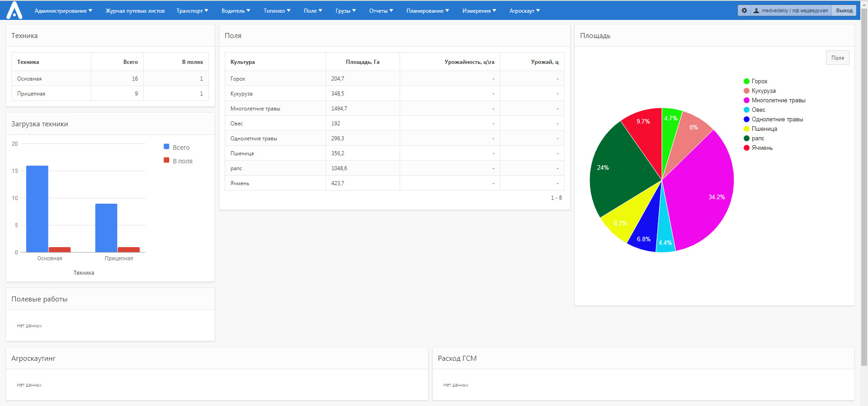Open Журнал путевых листов menu item
868x406 pixels.
[135, 11]
